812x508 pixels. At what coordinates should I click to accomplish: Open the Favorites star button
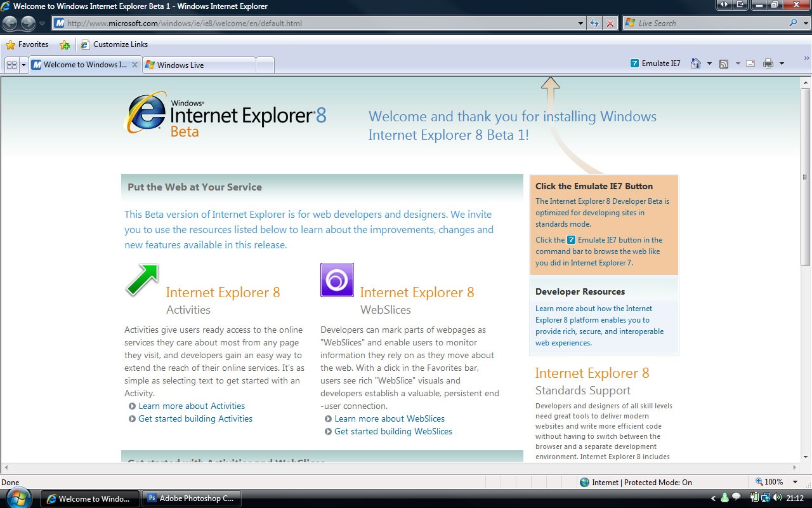pos(27,44)
